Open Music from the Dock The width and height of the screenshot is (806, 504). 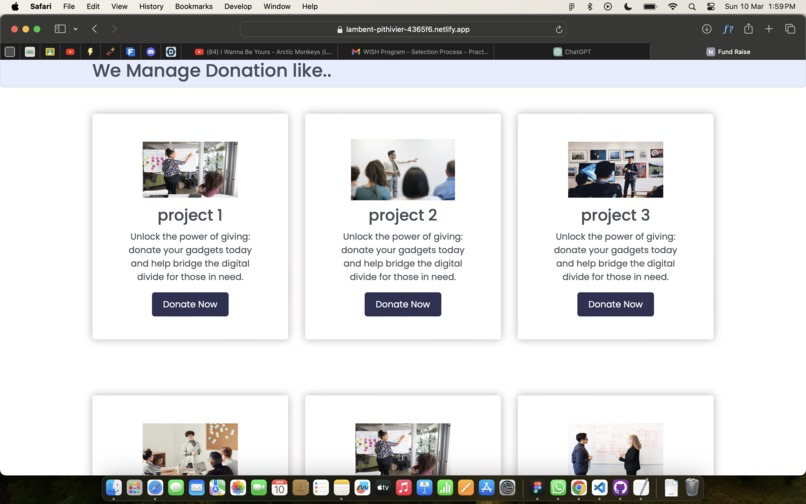click(404, 487)
